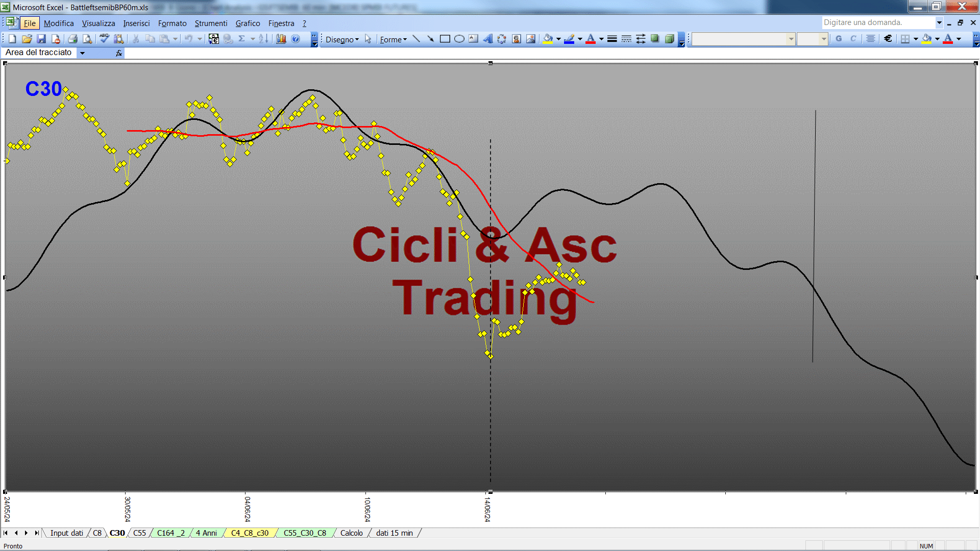The image size is (980, 551).
Task: Insert Picture from file icon
Action: click(531, 39)
